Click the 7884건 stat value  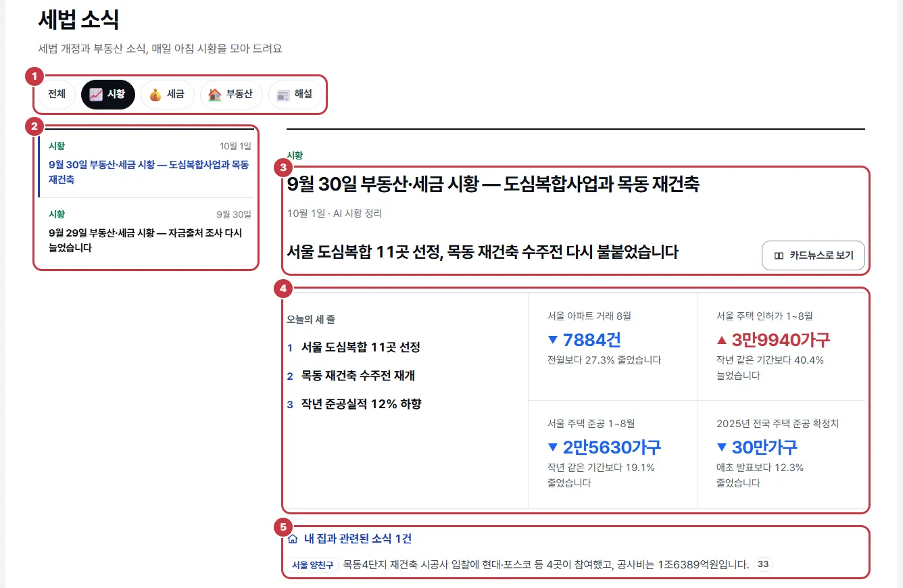click(x=585, y=339)
